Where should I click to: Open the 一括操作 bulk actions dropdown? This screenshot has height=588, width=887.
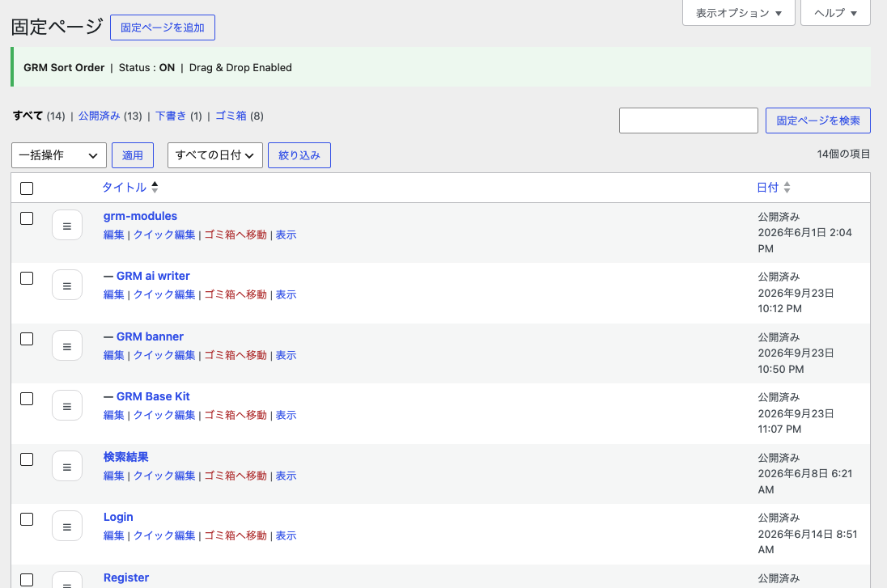pyautogui.click(x=59, y=155)
